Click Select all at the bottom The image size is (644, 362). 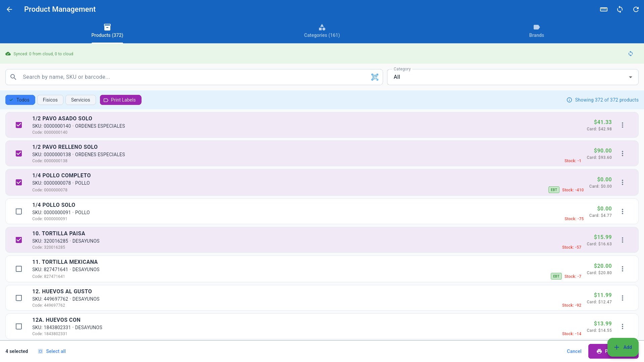pyautogui.click(x=52, y=351)
